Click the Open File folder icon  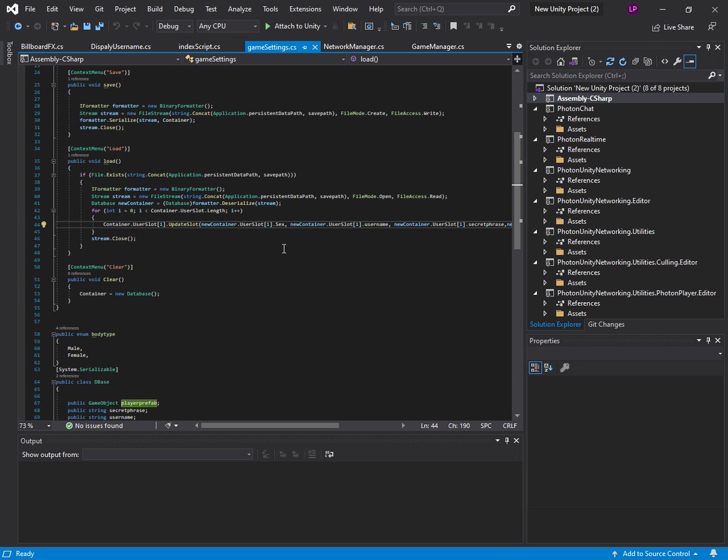pos(75,27)
